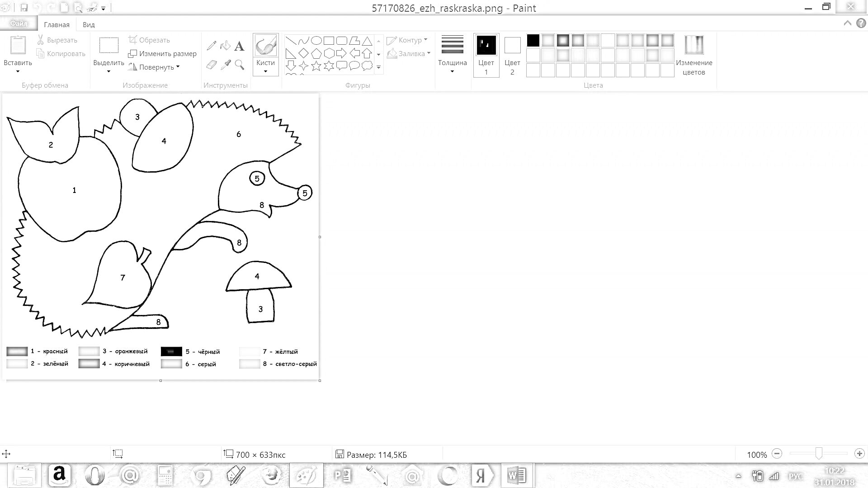The height and width of the screenshot is (488, 868).
Task: Click the New document icon in title bar
Action: (64, 8)
